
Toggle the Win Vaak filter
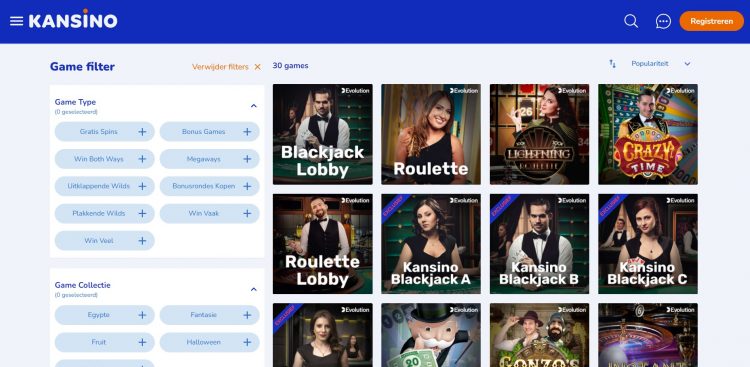(x=210, y=213)
